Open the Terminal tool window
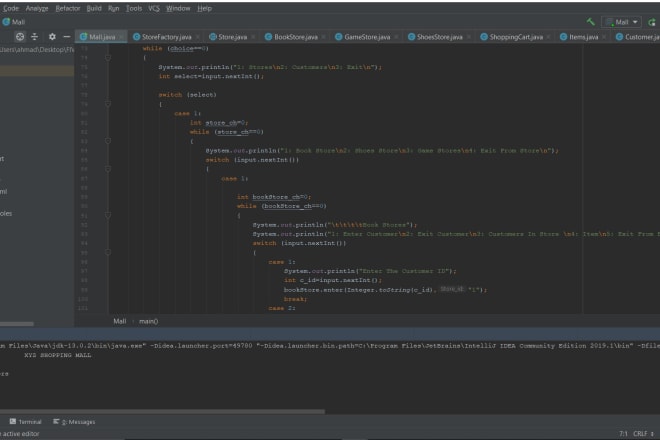Image resolution: width=660 pixels, height=440 pixels. click(26, 421)
